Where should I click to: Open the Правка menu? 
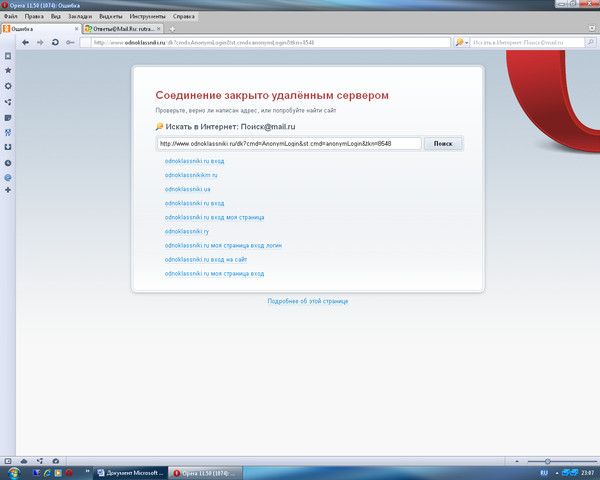coord(34,16)
